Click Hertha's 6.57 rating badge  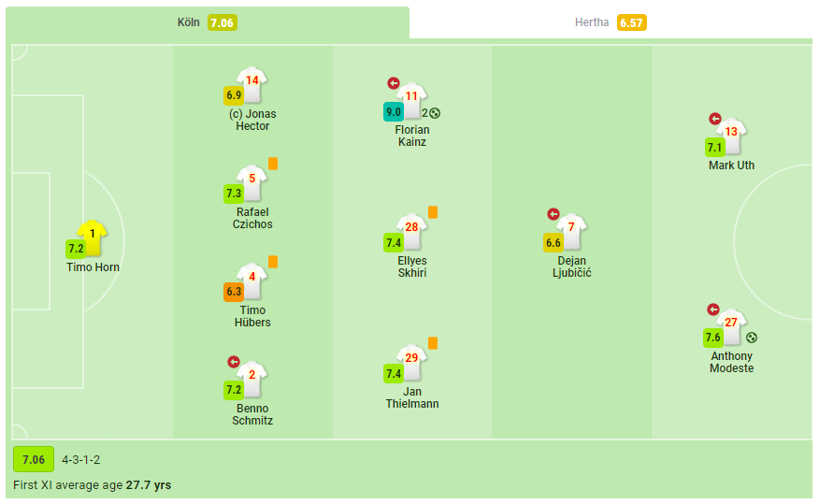pos(631,22)
